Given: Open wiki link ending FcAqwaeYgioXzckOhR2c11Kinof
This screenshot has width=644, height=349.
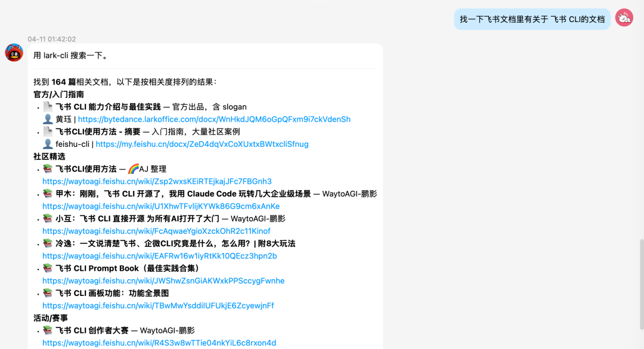Looking at the screenshot, I should [x=156, y=231].
